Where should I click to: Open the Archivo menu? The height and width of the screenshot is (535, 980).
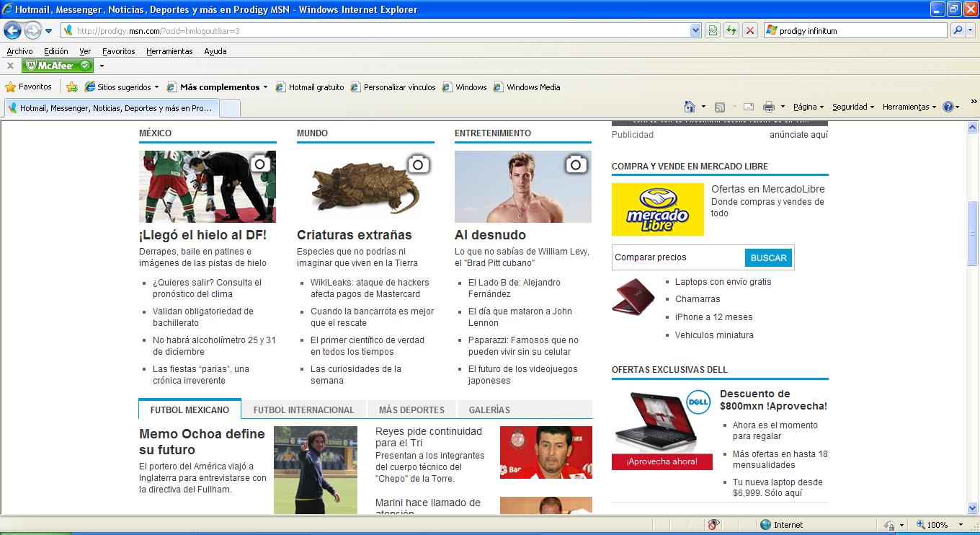pyautogui.click(x=19, y=51)
